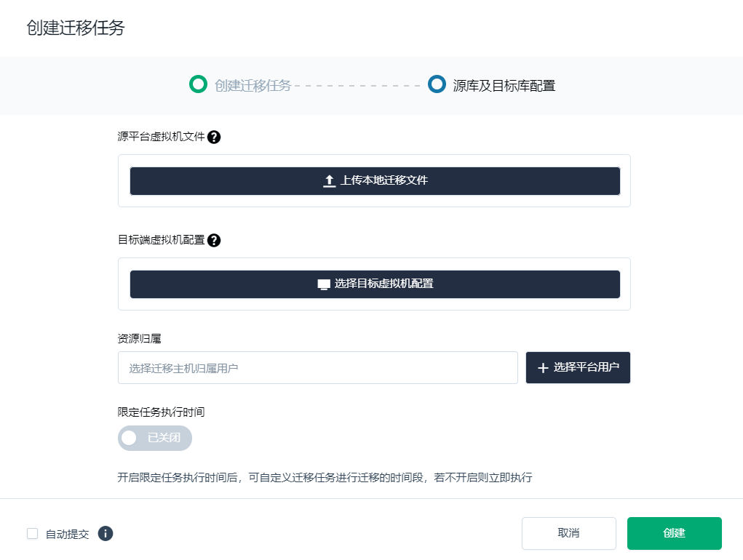Click help icon beside 目标端虚拟机配置
Viewport: 743px width, 560px height.
coord(214,240)
